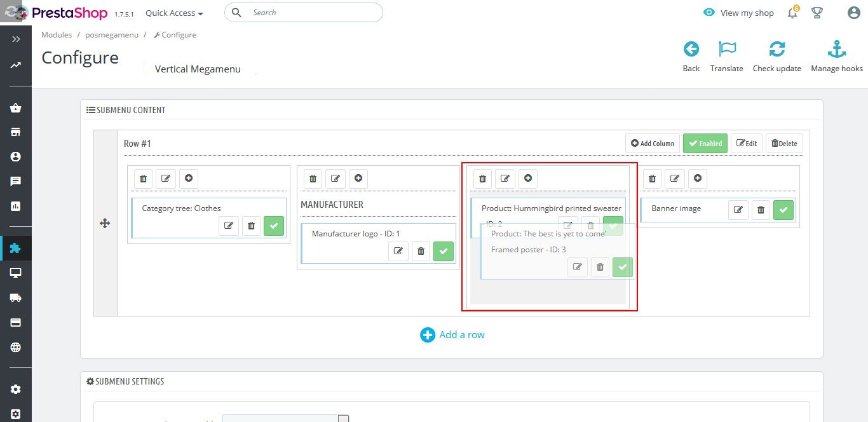Click the Row #1 move handle
The image size is (868, 422).
pos(105,223)
